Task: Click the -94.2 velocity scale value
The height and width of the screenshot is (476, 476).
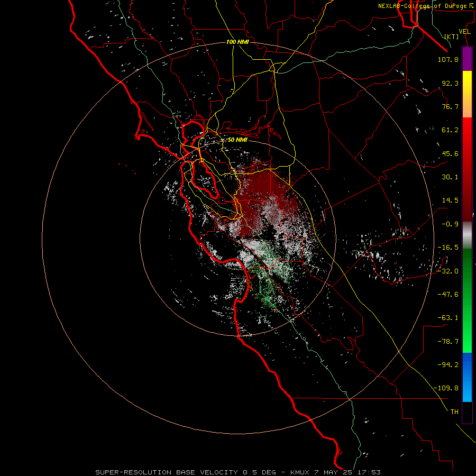Action: pos(448,364)
